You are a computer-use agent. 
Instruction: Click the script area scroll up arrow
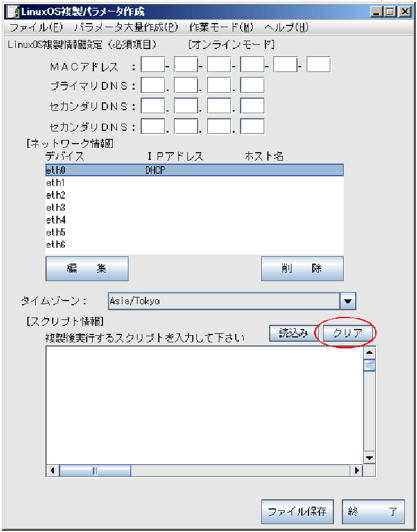coord(370,353)
